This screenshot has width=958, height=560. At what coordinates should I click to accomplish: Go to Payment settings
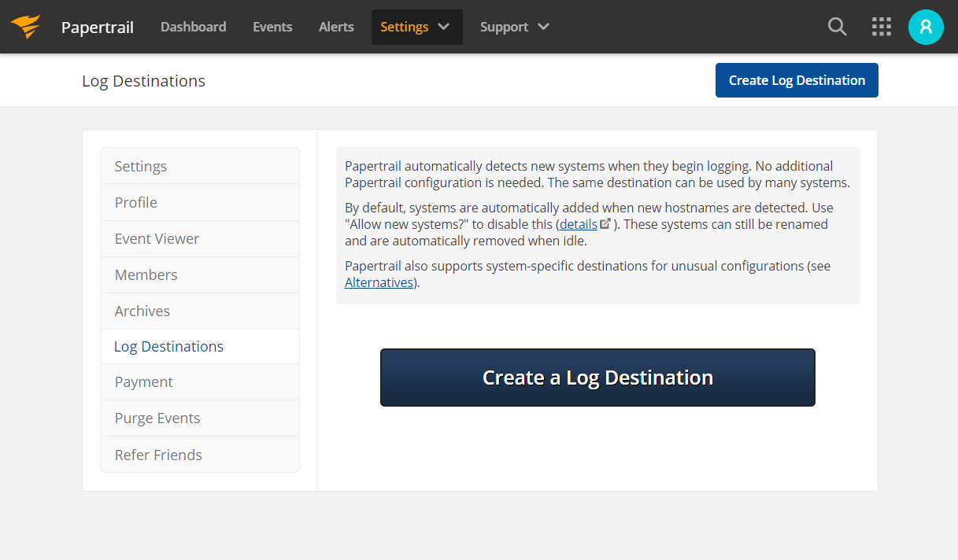point(143,381)
